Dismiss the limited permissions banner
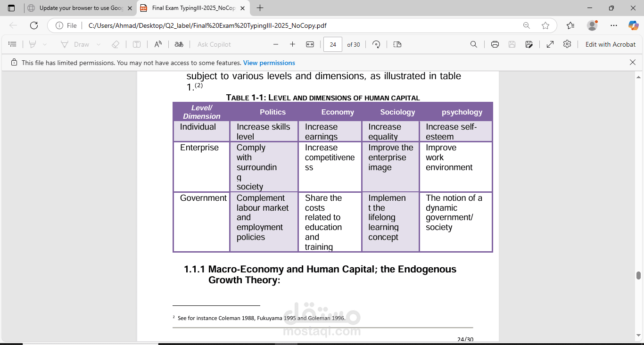The width and height of the screenshot is (644, 345). 633,62
